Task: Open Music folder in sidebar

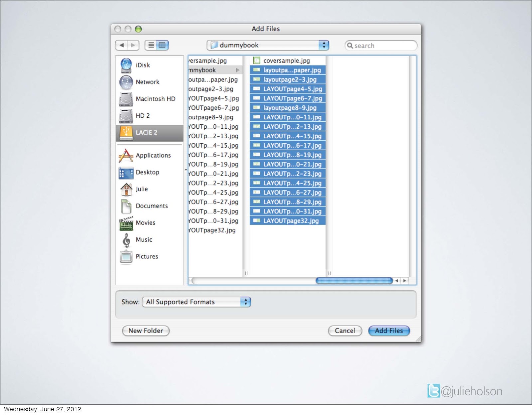Action: [x=150, y=239]
